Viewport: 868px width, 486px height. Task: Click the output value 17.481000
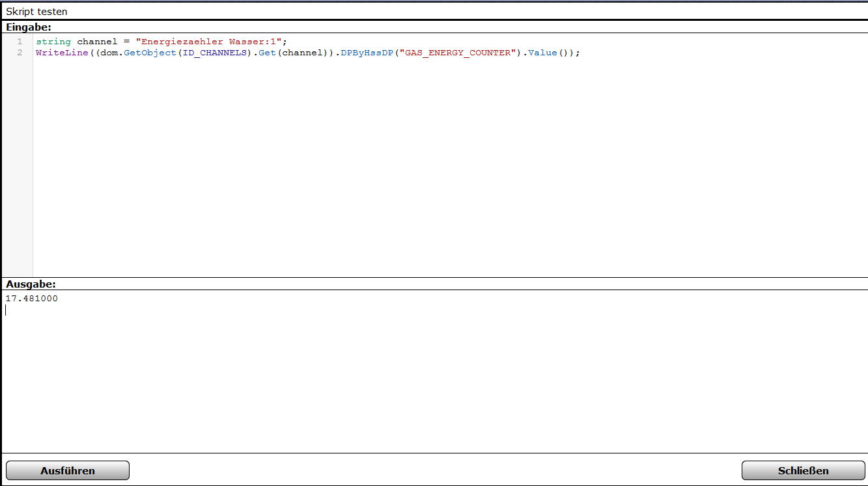(x=31, y=299)
